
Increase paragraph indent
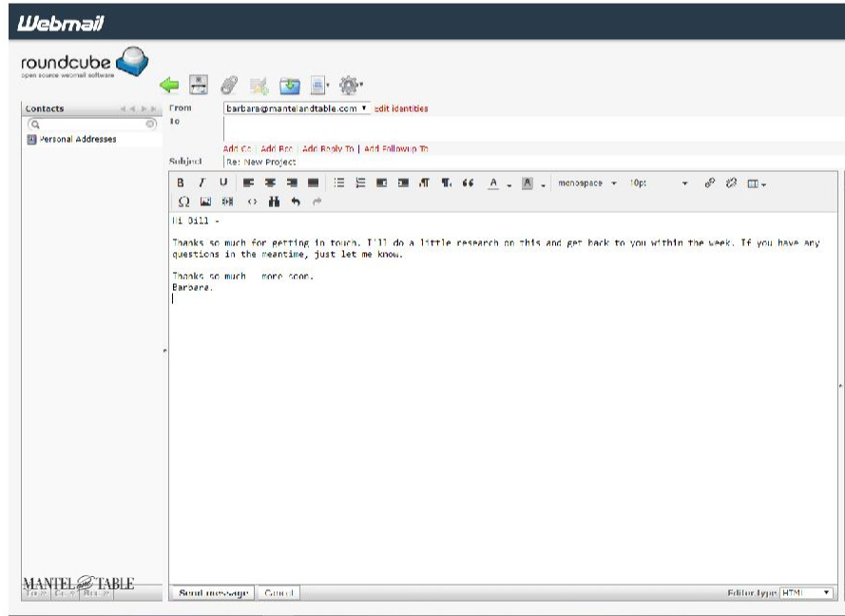pyautogui.click(x=403, y=183)
